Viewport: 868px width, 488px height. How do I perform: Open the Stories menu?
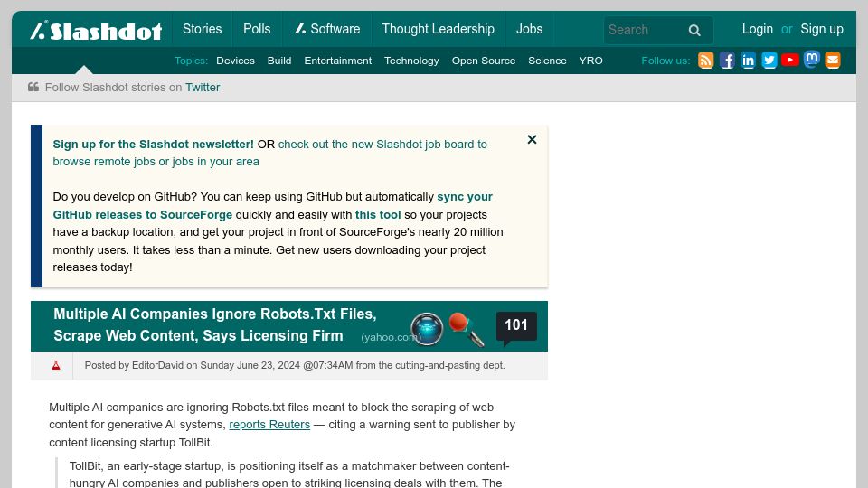[x=202, y=29]
